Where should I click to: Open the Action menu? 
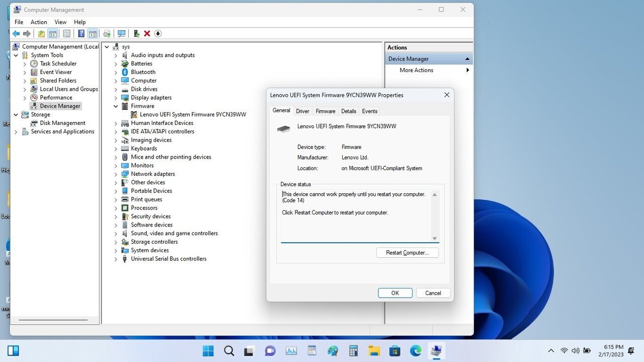[x=39, y=22]
